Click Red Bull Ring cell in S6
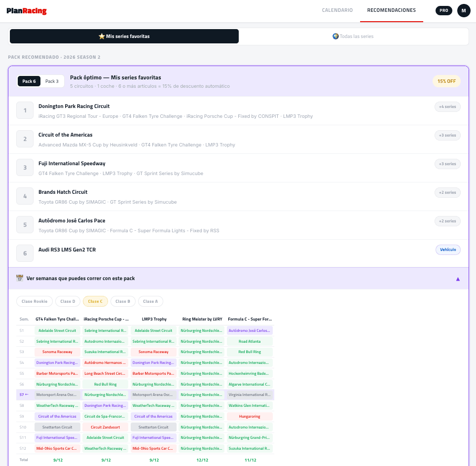This screenshot has width=476, height=466. [106, 385]
